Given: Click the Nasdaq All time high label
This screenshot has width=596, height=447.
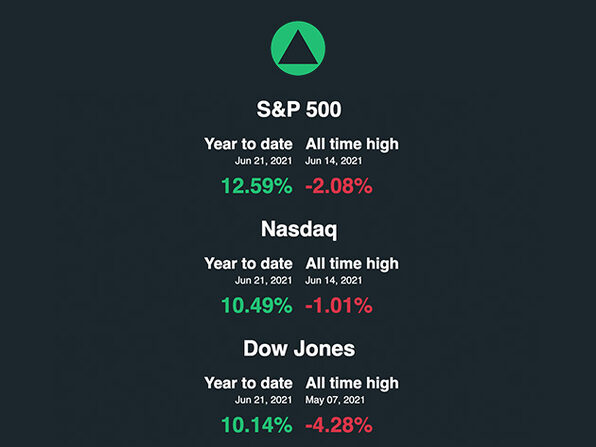Looking at the screenshot, I should point(352,264).
